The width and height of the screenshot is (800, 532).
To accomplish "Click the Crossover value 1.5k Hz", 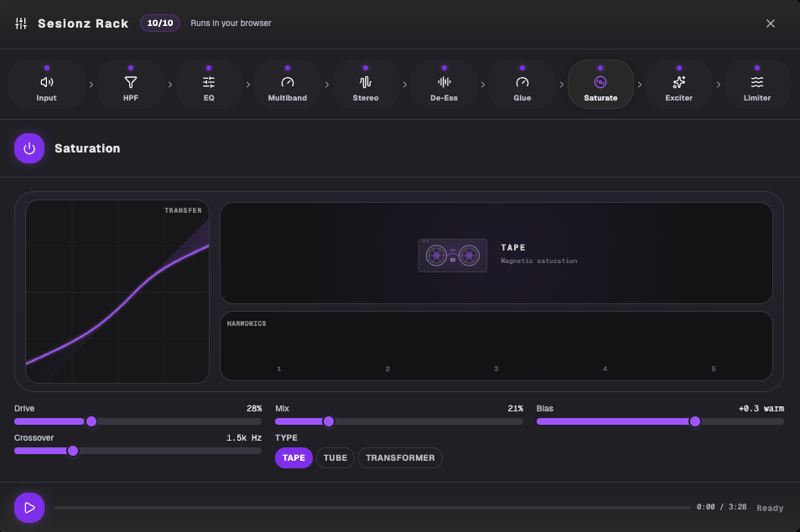I will point(244,437).
